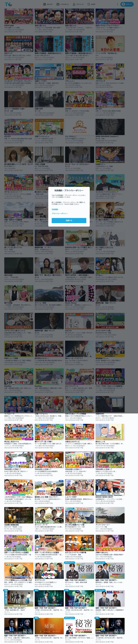Open the きょうのわんこ thumbnail

pyautogui.click(x=80, y=127)
